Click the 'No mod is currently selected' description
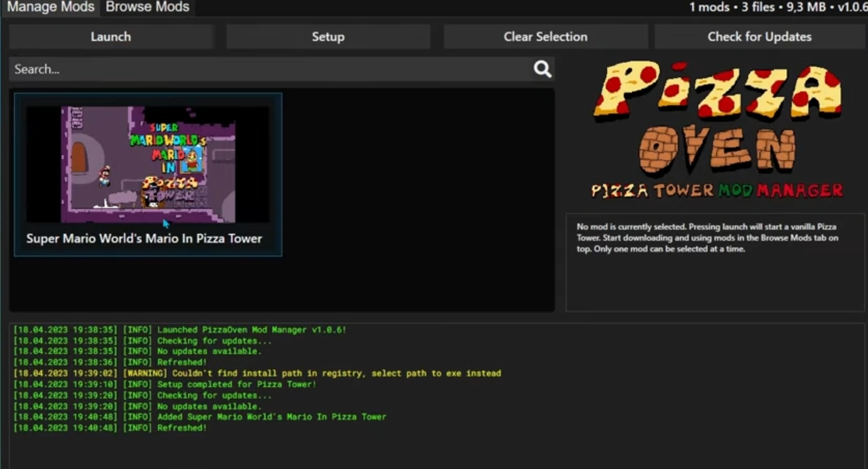Viewport: 868px width, 469px height. tap(708, 238)
